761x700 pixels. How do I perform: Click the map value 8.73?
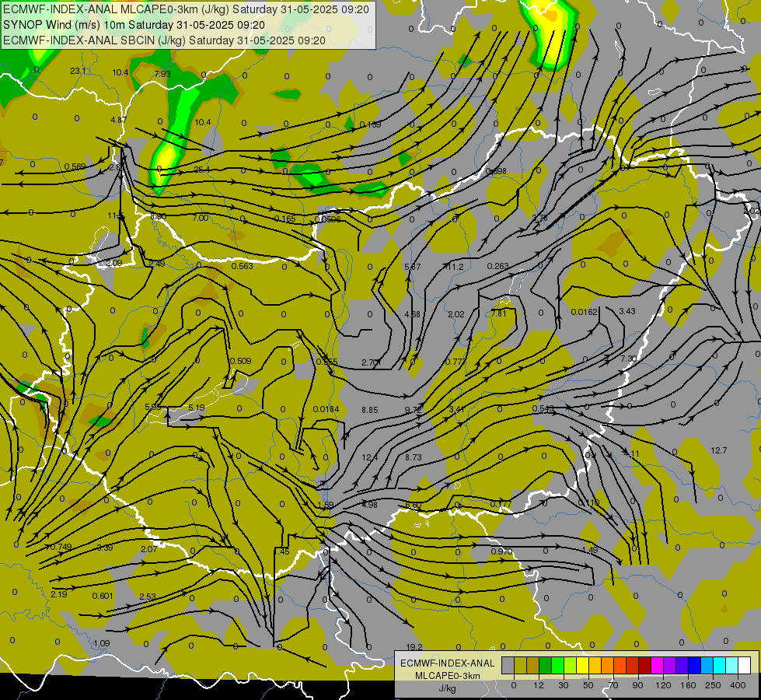[x=414, y=457]
